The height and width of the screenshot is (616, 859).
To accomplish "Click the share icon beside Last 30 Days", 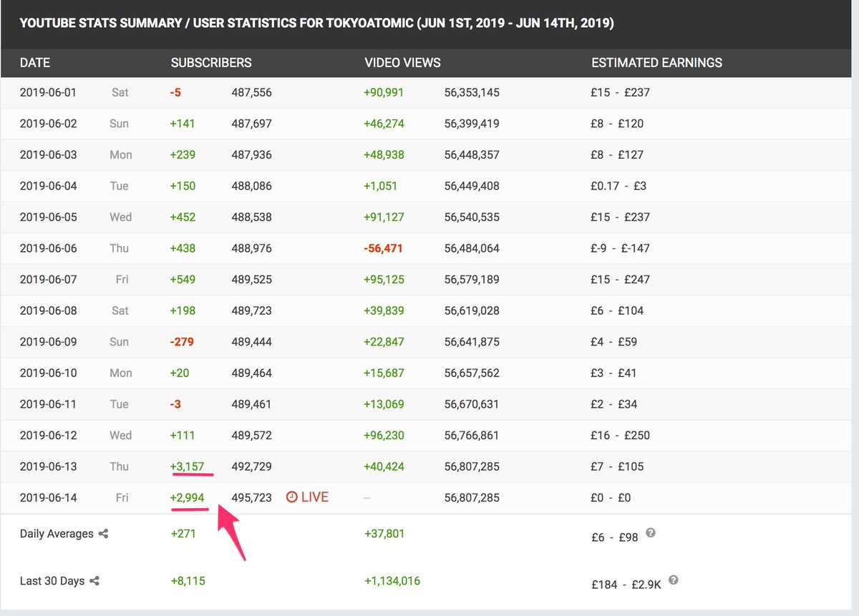I will point(94,581).
